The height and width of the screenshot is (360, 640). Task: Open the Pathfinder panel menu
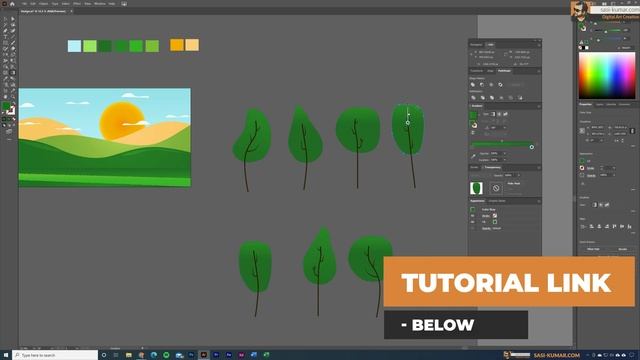[x=539, y=71]
